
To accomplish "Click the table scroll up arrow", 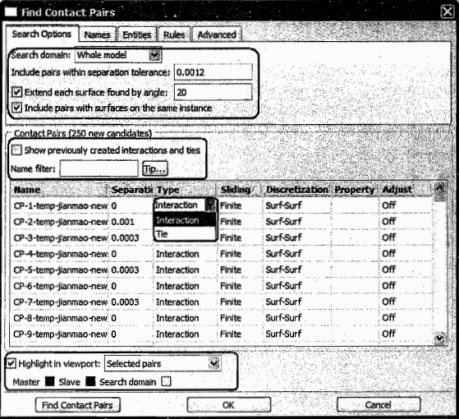I will pos(439,189).
